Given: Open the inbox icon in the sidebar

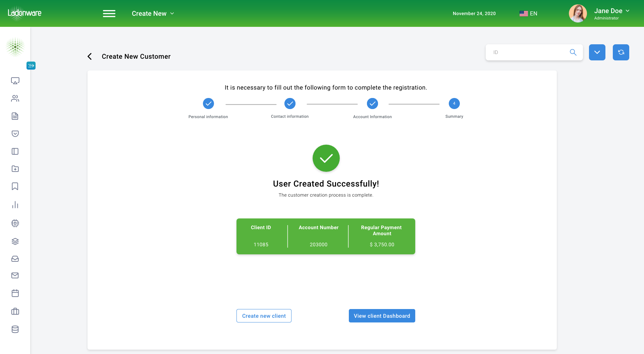Looking at the screenshot, I should (15, 259).
